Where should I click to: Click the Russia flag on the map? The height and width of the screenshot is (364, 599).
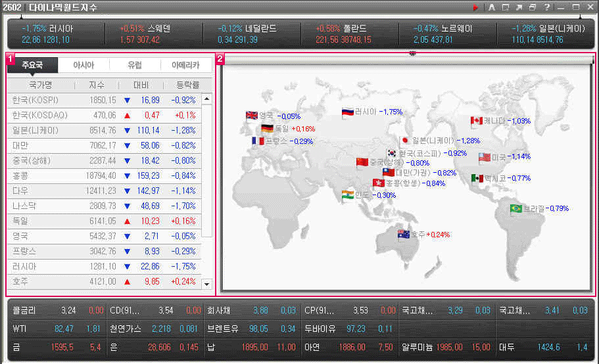click(x=348, y=112)
